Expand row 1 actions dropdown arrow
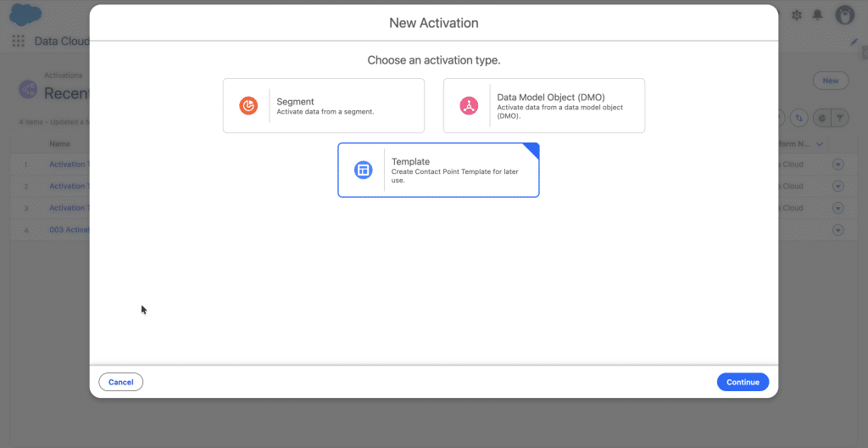This screenshot has width=868, height=448. pyautogui.click(x=838, y=165)
